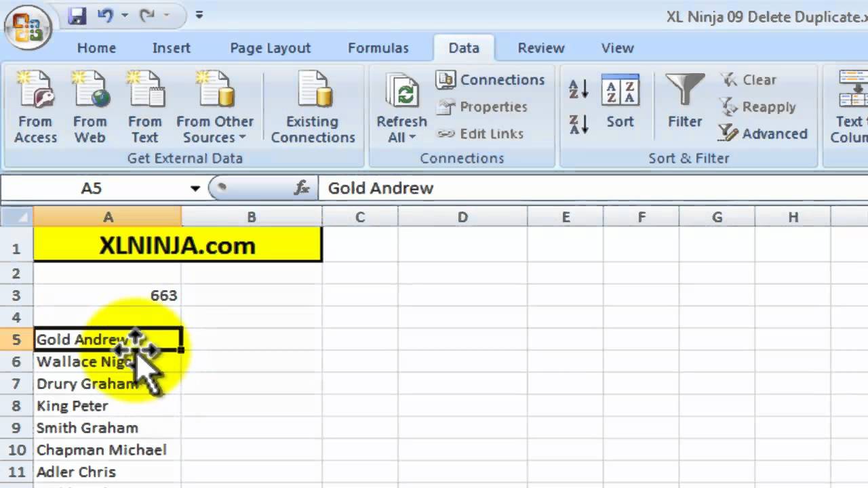
Task: Select the Drury Graham cell
Action: (x=108, y=384)
